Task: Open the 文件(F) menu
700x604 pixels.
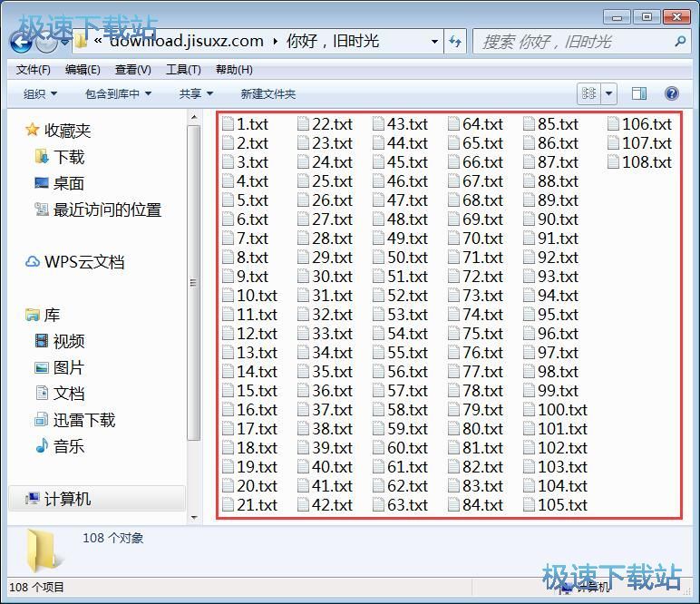Action: 34,70
